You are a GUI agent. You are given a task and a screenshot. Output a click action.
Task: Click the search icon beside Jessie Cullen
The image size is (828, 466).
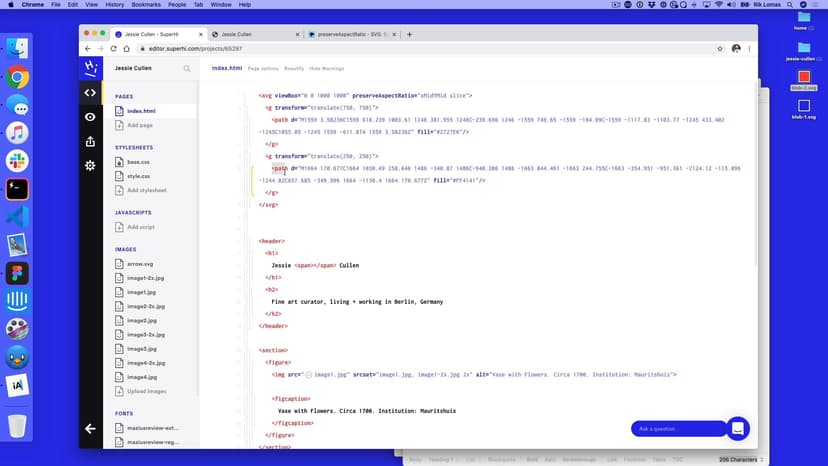pos(186,69)
